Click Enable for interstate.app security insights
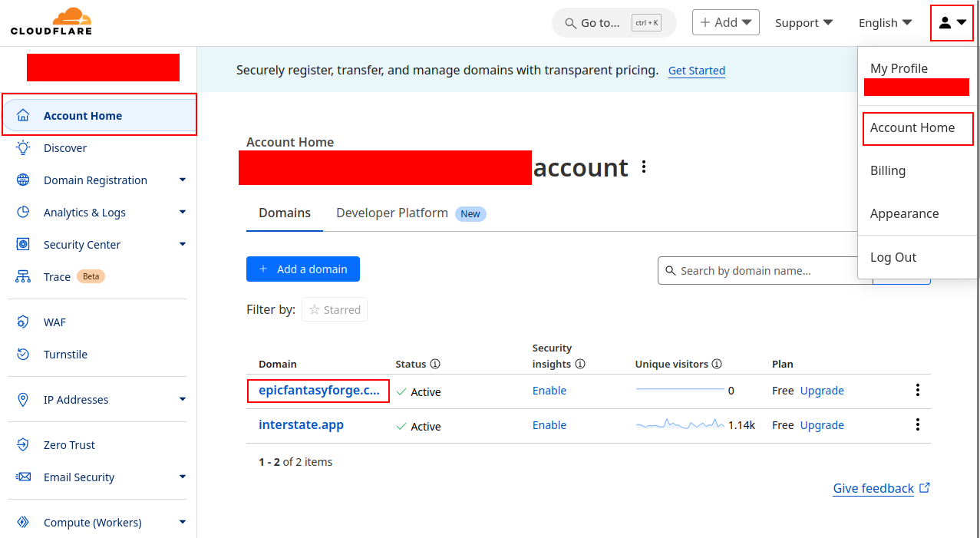Image resolution: width=980 pixels, height=538 pixels. [x=549, y=425]
